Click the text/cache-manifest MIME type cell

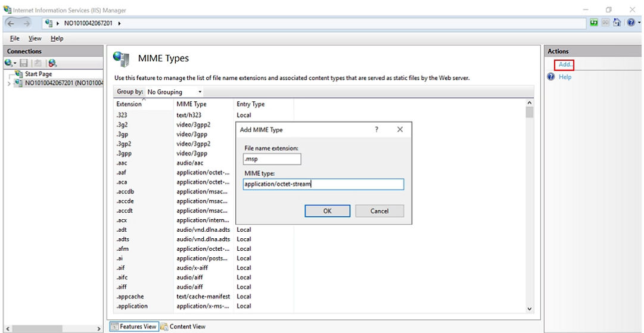point(203,297)
